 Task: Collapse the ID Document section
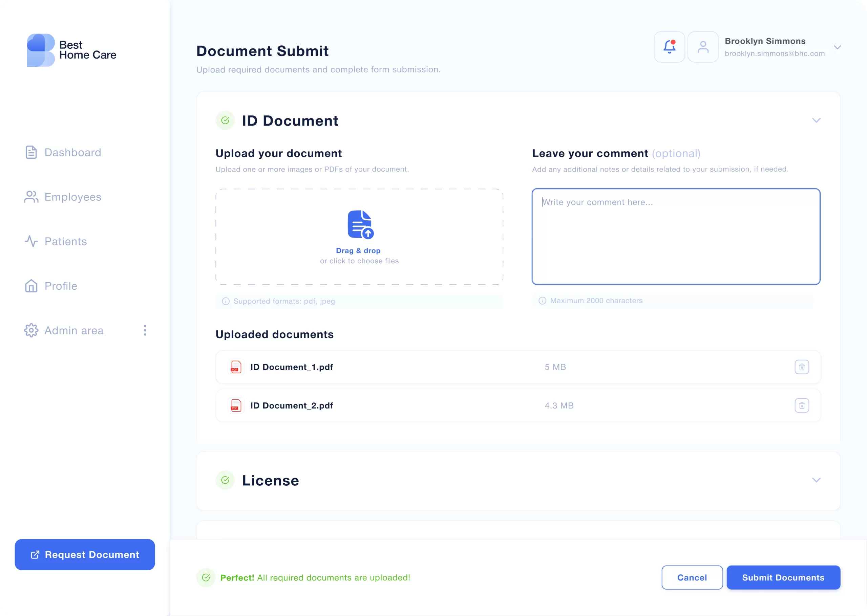(816, 120)
